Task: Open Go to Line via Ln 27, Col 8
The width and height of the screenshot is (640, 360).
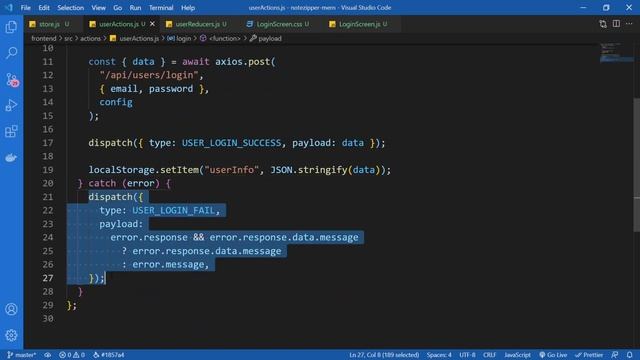Action: point(384,355)
